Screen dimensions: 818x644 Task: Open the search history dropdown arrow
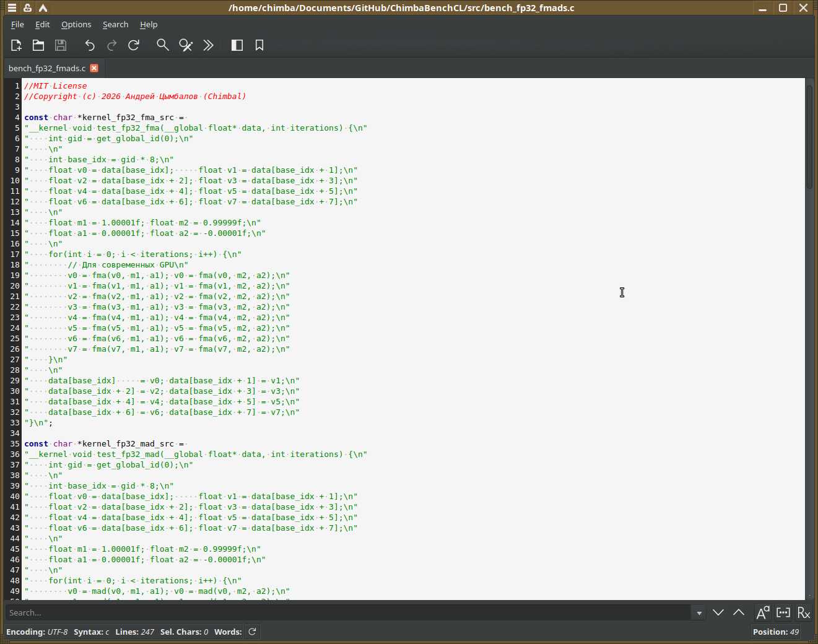(x=699, y=613)
